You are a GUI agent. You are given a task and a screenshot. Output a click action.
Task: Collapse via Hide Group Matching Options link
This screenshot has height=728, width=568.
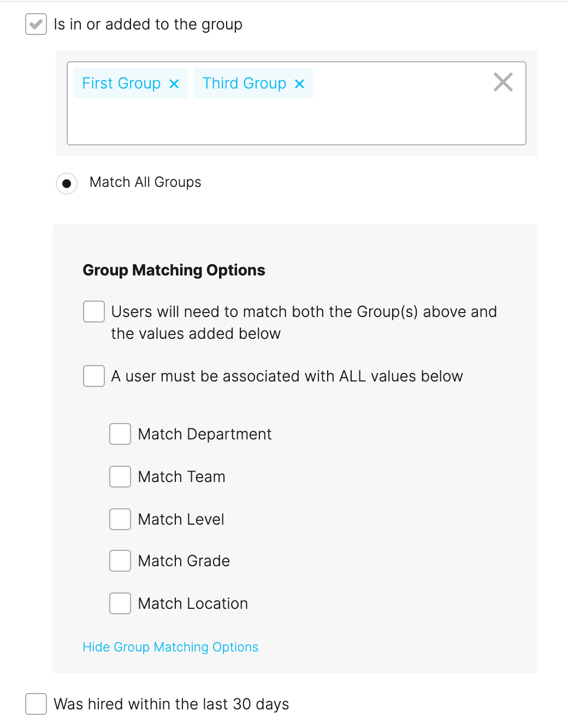click(x=170, y=647)
